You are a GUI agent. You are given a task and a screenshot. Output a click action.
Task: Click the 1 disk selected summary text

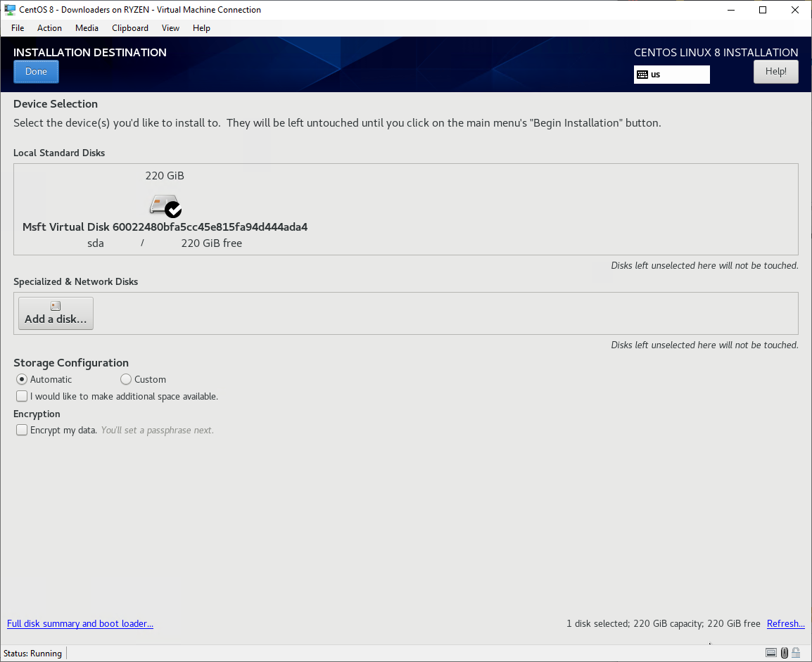[x=664, y=624]
